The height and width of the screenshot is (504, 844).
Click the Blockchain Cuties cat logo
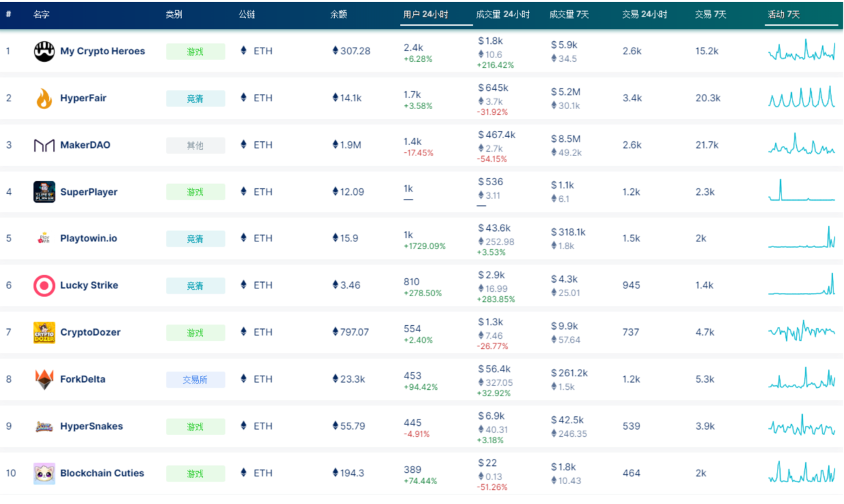[x=44, y=473]
